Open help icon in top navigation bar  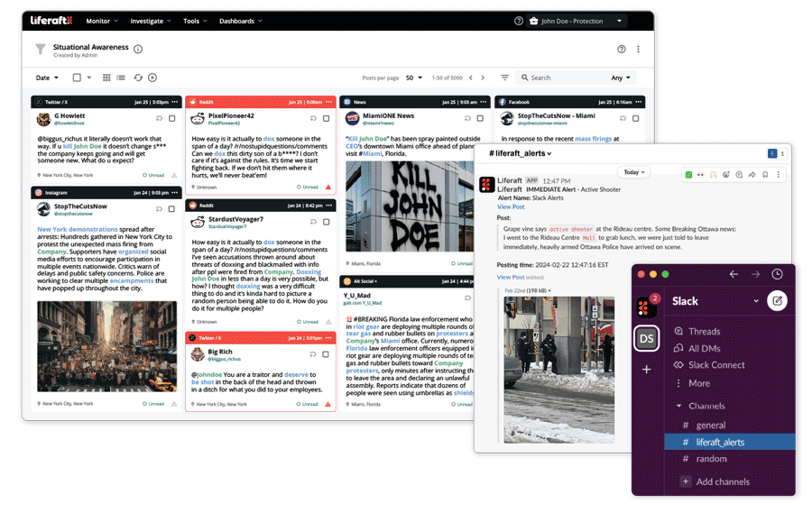[519, 22]
